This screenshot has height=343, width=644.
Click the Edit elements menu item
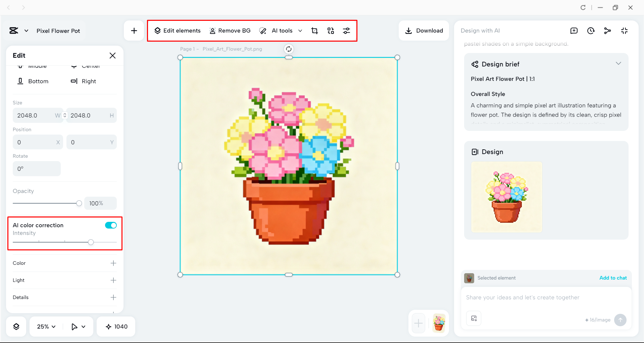(x=177, y=31)
